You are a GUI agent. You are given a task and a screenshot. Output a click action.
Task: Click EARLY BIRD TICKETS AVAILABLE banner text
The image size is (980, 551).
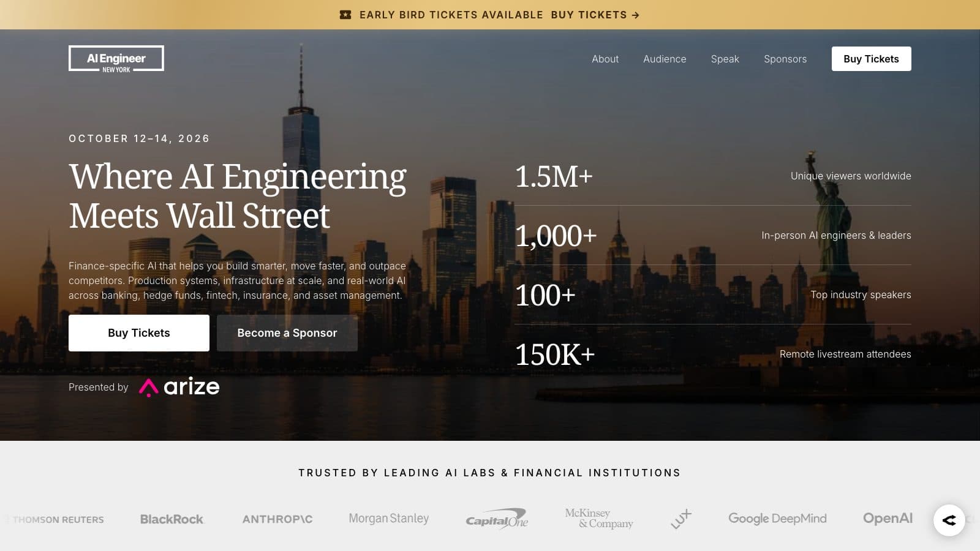point(451,15)
